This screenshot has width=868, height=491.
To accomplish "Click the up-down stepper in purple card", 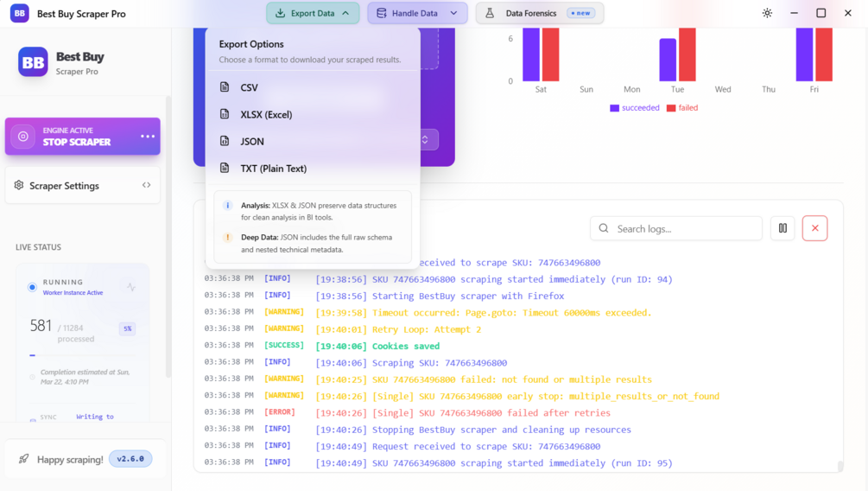I will (425, 140).
